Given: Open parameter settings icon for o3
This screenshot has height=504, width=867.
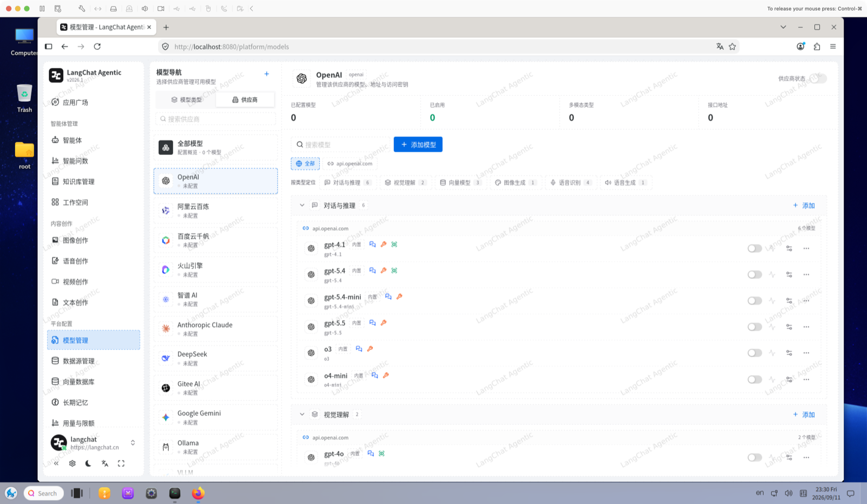Looking at the screenshot, I should coord(789,353).
